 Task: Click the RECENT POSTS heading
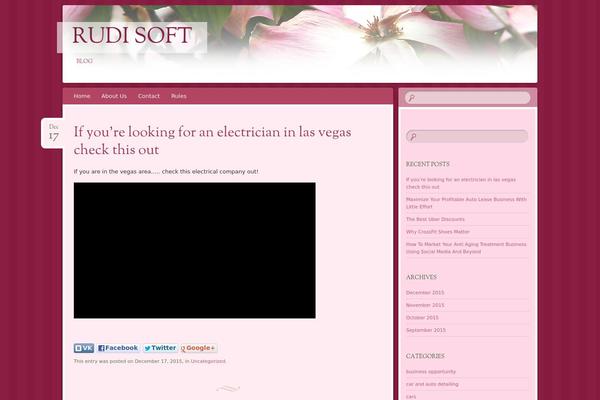tap(427, 164)
